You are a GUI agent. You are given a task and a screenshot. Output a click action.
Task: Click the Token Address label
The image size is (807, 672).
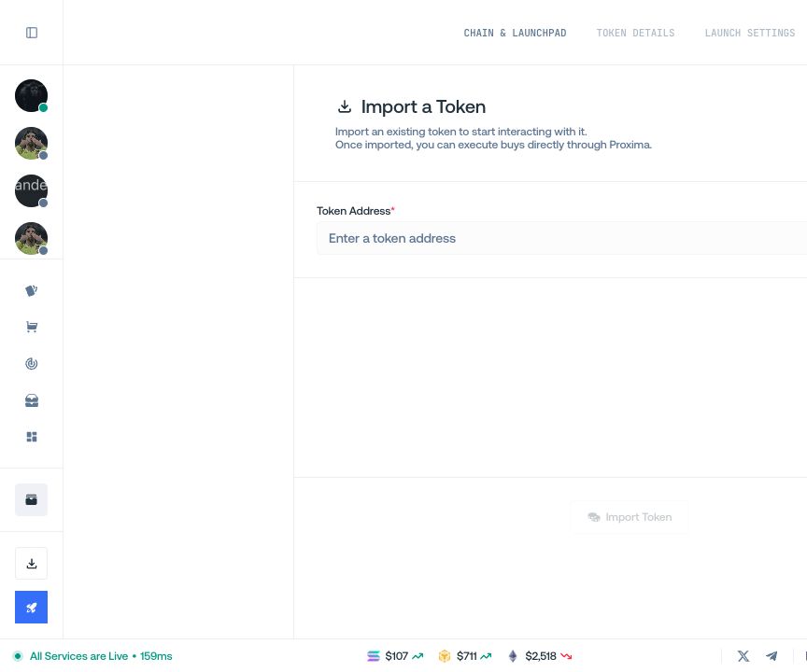[355, 211]
